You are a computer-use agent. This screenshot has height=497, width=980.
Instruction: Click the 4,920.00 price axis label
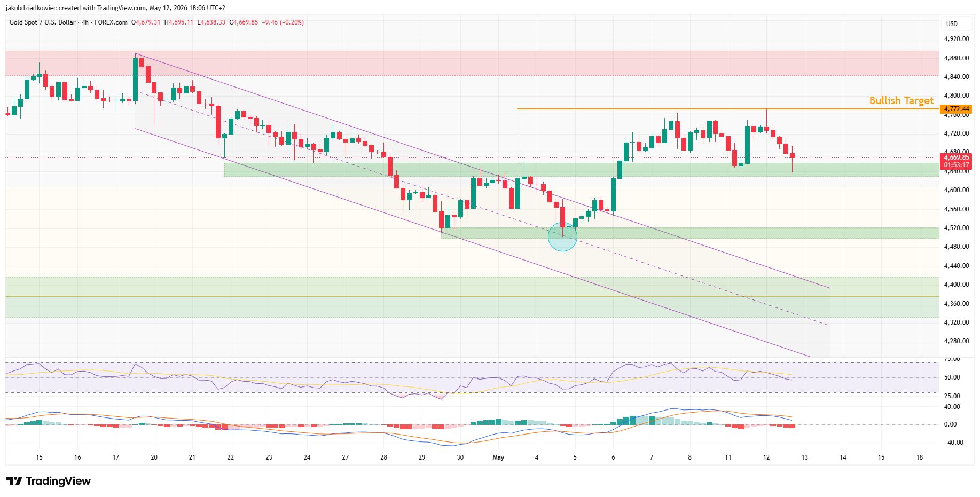(x=956, y=39)
